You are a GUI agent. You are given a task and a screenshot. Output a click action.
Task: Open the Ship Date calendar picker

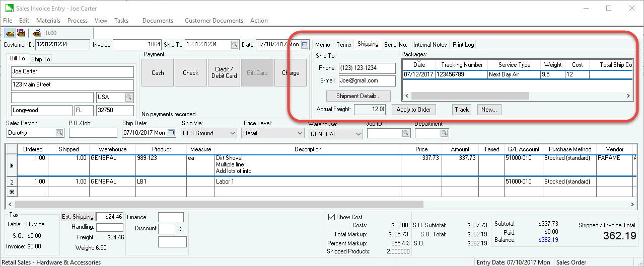click(x=171, y=133)
